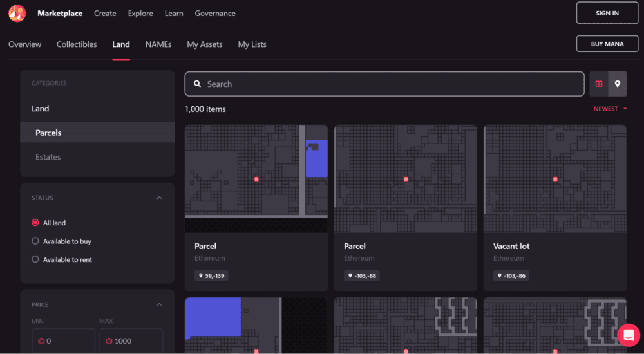Viewport: 644px width, 354px height.
Task: Click the -103,-86 coordinates badge text
Action: pyautogui.click(x=515, y=276)
